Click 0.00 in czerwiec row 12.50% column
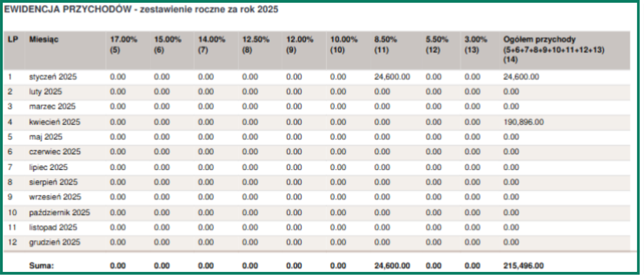The width and height of the screenshot is (644, 275). pos(250,152)
